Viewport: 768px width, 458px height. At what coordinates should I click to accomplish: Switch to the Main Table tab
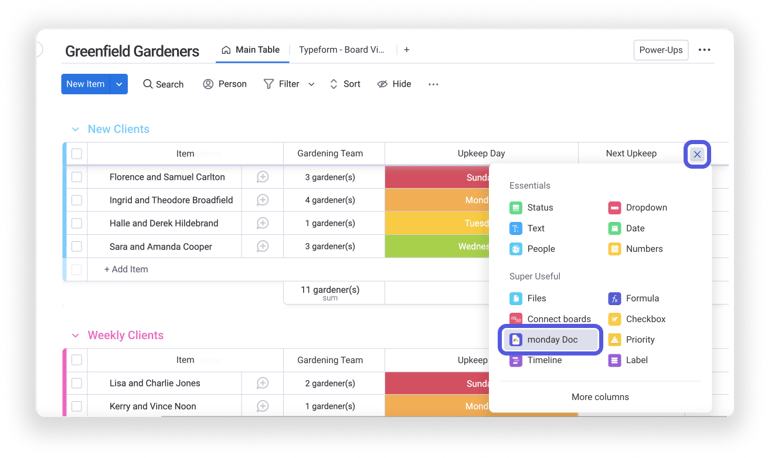click(x=250, y=50)
